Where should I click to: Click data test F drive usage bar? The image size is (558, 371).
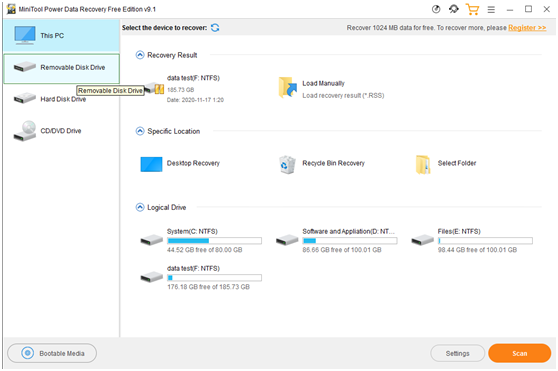point(215,278)
